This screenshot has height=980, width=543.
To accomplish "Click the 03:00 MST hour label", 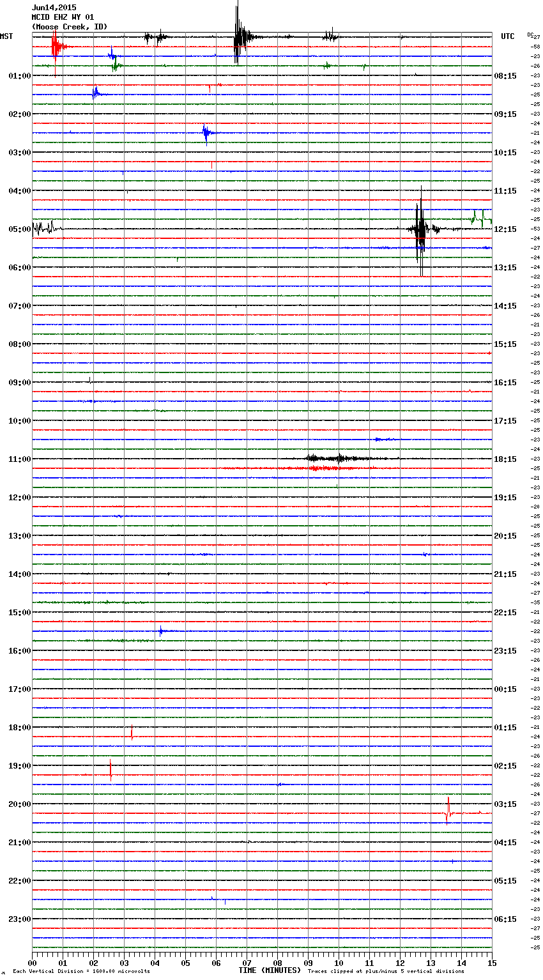I will [20, 153].
